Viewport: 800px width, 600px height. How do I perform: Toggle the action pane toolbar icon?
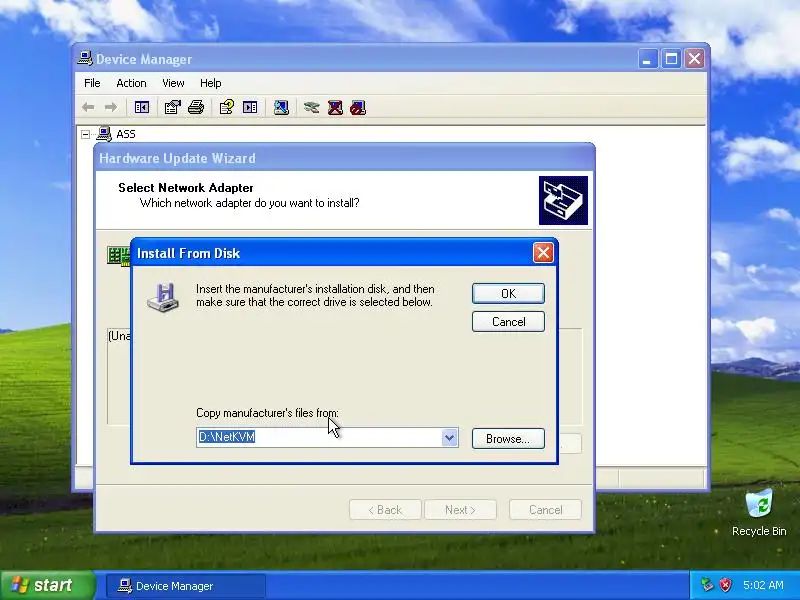[250, 107]
